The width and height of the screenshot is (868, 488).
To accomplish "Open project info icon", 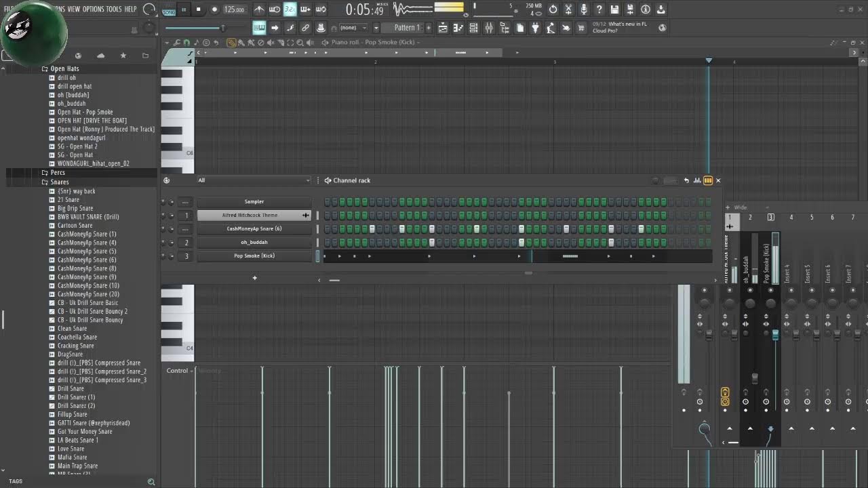I will 645,9.
